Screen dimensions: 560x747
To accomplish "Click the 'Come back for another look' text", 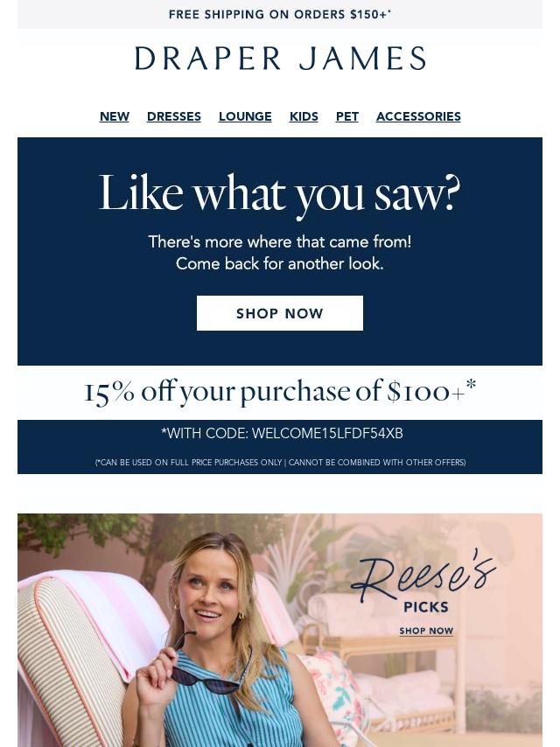I will coord(280,263).
